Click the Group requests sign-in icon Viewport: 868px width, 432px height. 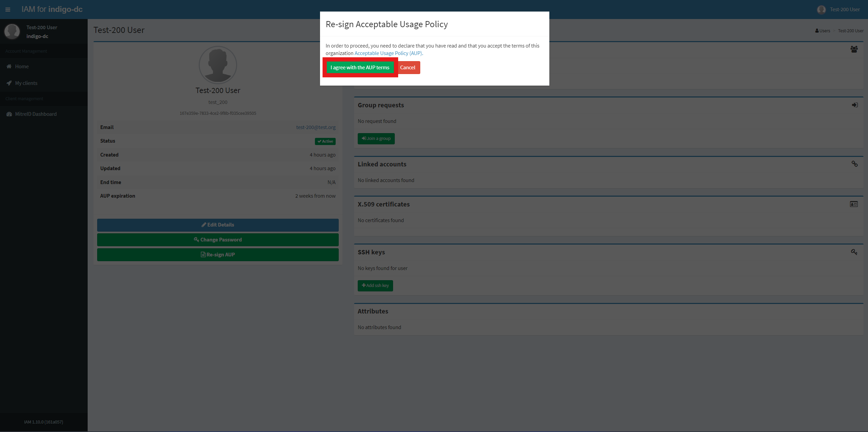(x=855, y=105)
